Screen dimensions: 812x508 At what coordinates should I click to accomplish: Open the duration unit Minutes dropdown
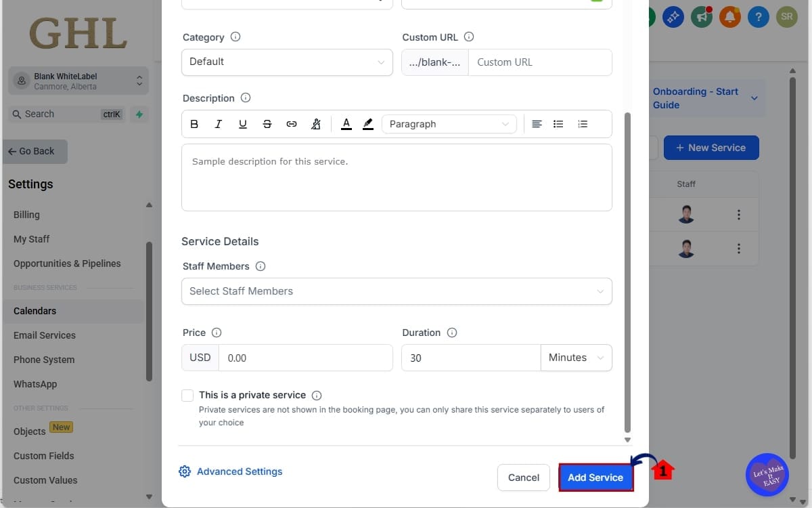pyautogui.click(x=576, y=358)
